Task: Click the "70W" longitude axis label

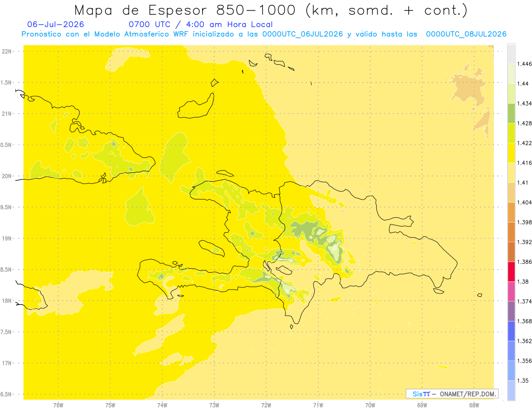Action: (x=370, y=405)
